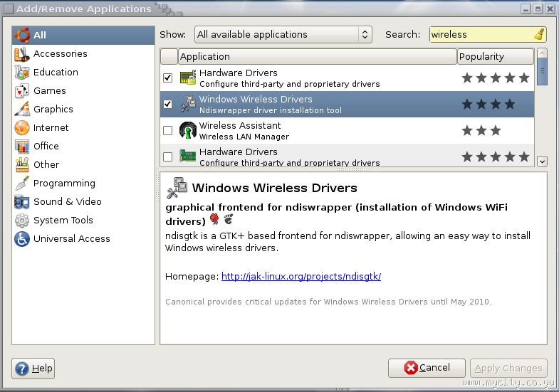This screenshot has width=559, height=392.
Task: Click the checkbox column header
Action: coord(169,56)
